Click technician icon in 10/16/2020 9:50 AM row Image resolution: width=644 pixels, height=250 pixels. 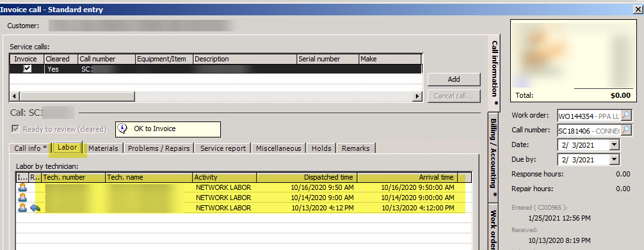coord(22,187)
